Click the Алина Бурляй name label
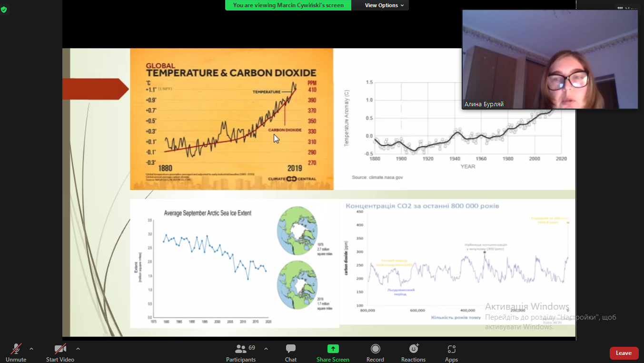The image size is (644, 363). click(x=484, y=104)
